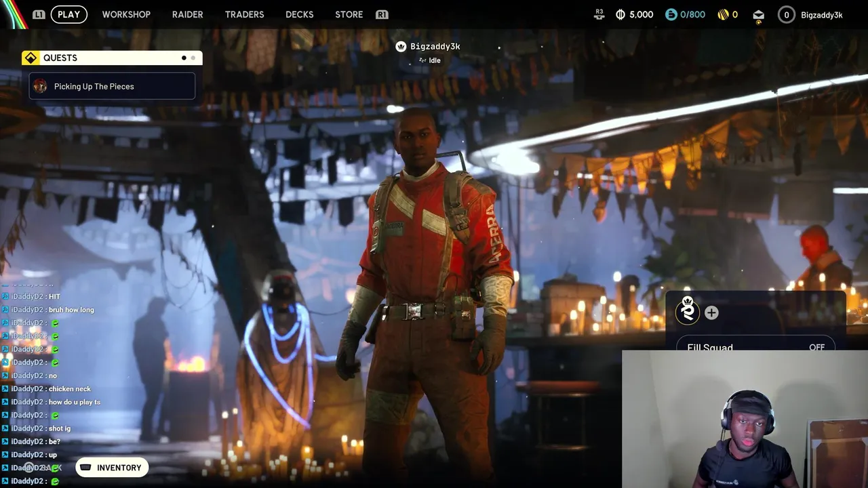The image size is (868, 488).
Task: Click chat message 'HIT'
Action: (x=54, y=297)
